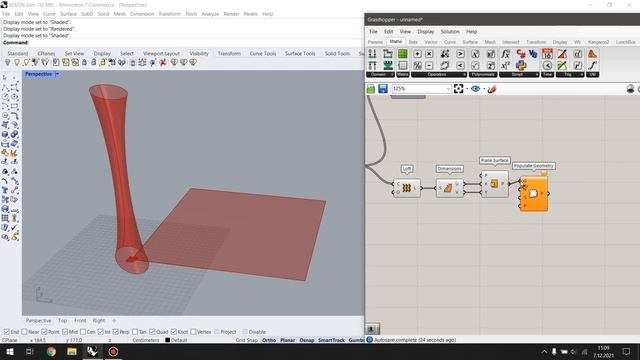The width and height of the screenshot is (640, 360).
Task: Select the orange Populate Geometry component
Action: click(533, 194)
